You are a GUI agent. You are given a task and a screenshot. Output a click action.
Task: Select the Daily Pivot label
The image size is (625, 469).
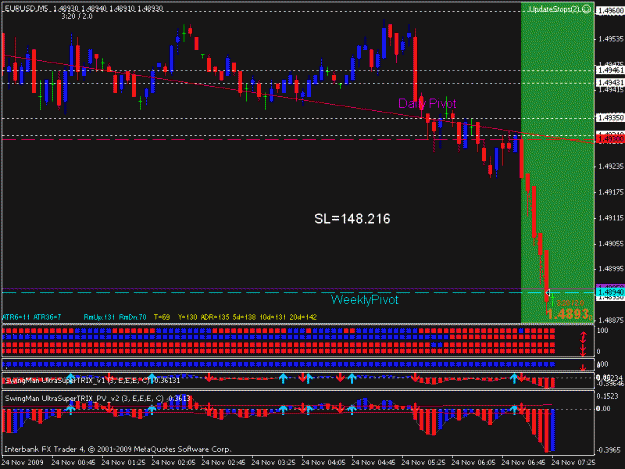tap(427, 104)
